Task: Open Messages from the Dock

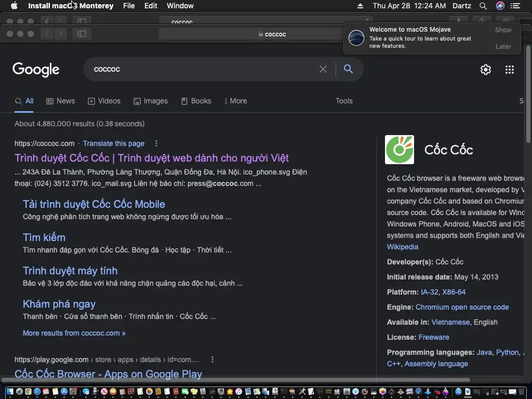Action: 86,392
